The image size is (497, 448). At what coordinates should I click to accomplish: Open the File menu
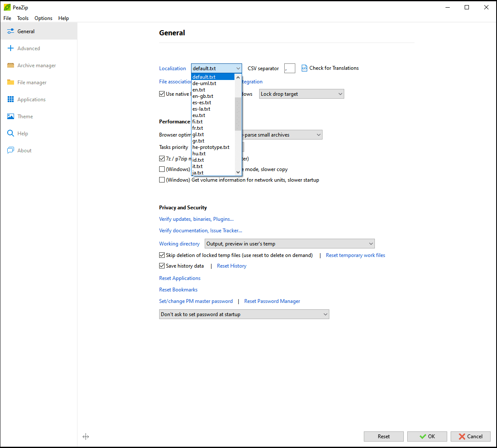[7, 18]
